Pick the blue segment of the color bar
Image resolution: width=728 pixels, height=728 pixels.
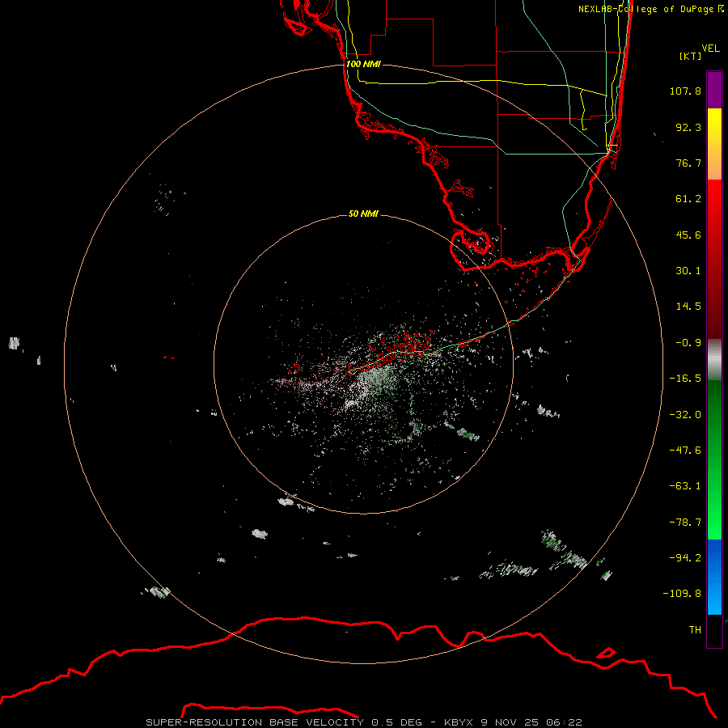714,577
